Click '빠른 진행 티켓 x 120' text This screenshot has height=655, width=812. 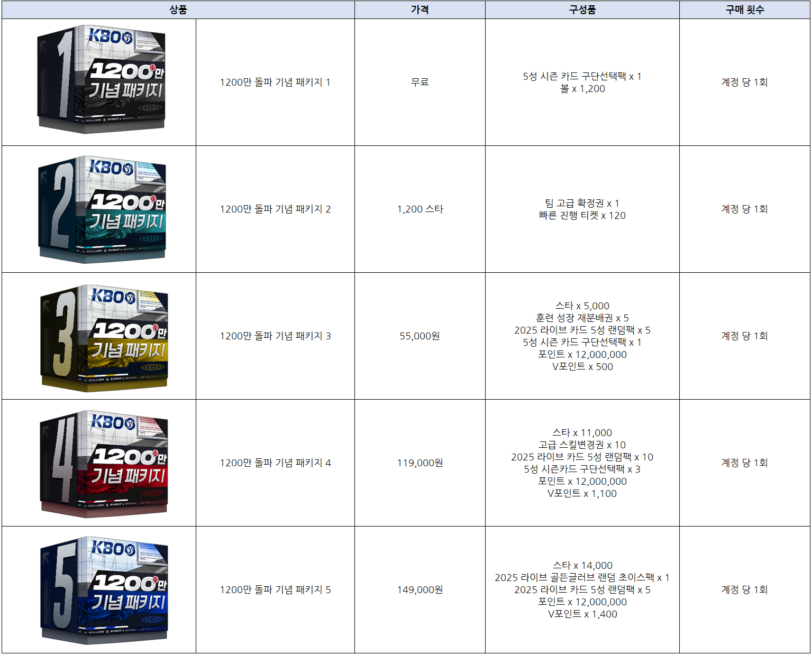tap(582, 216)
